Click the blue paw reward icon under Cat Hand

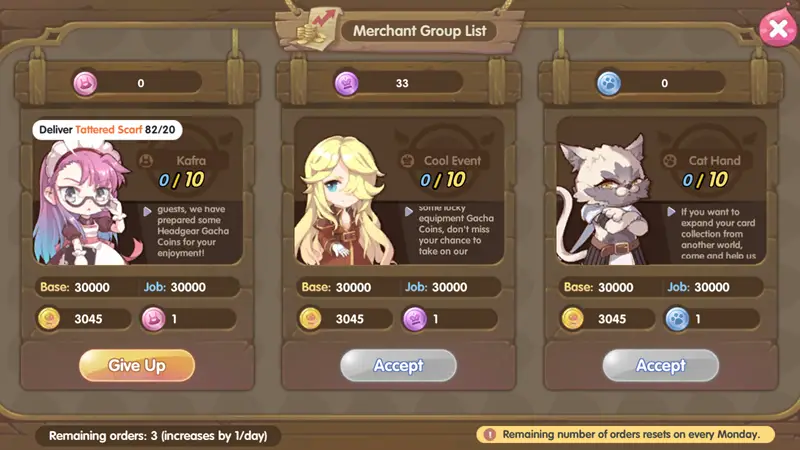pyautogui.click(x=677, y=319)
